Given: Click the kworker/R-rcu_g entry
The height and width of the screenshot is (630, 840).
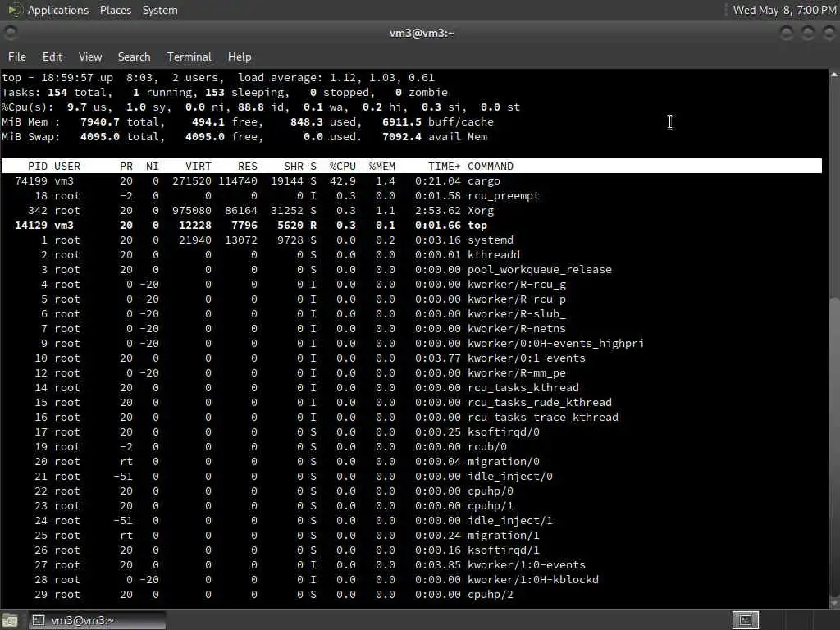Looking at the screenshot, I should click(x=517, y=285).
